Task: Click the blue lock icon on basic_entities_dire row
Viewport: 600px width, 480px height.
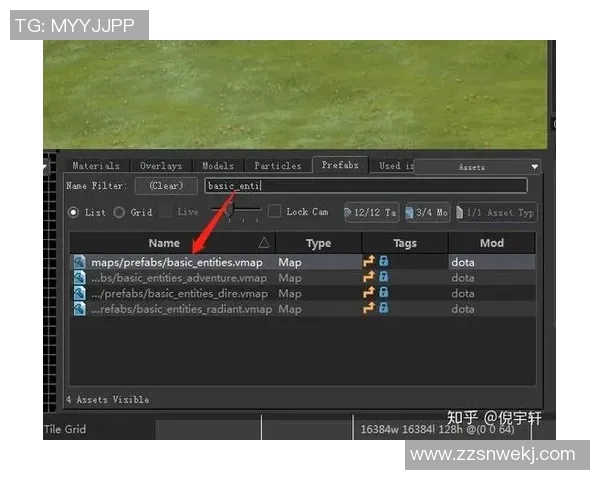Action: click(383, 294)
